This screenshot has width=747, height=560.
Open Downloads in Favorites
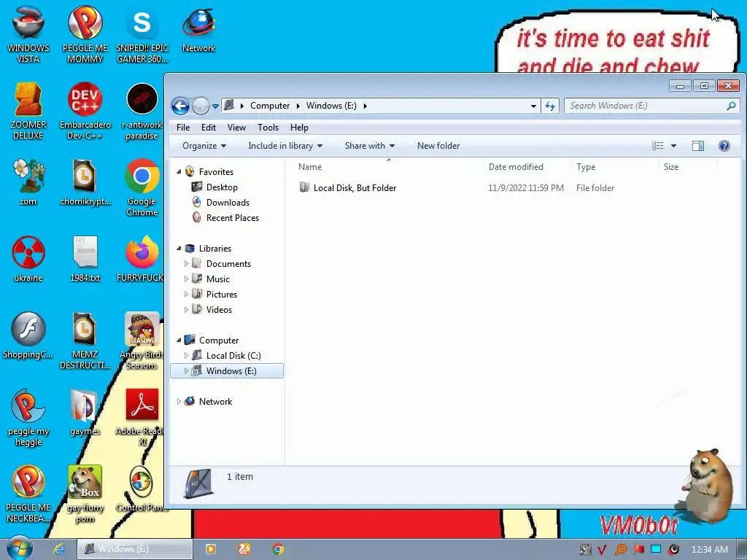pyautogui.click(x=228, y=203)
